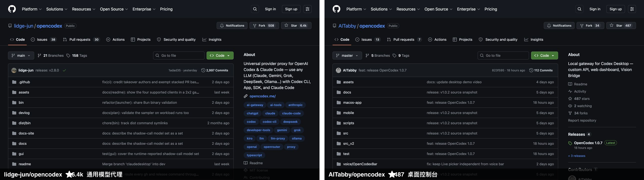Click lidge-jun avatar in commit bar
Screen dimensions: 644x180
pyautogui.click(x=14, y=70)
